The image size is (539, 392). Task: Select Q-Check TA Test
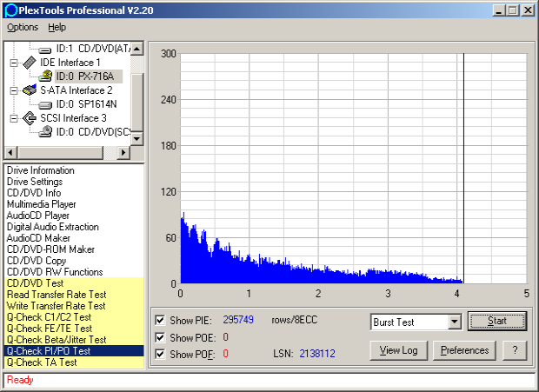pyautogui.click(x=74, y=362)
